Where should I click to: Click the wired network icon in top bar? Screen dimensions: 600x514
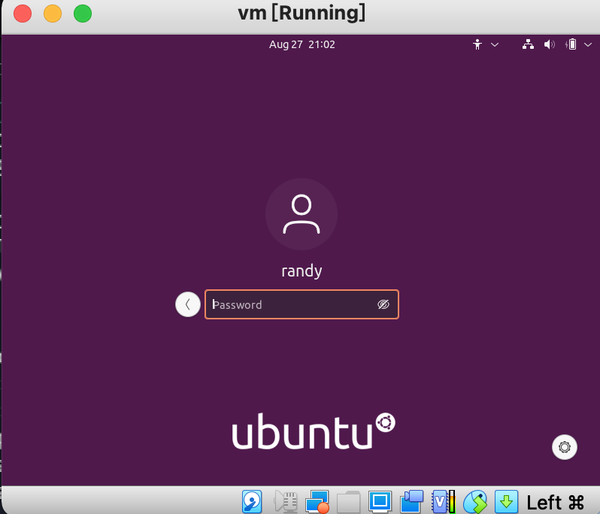click(x=528, y=45)
